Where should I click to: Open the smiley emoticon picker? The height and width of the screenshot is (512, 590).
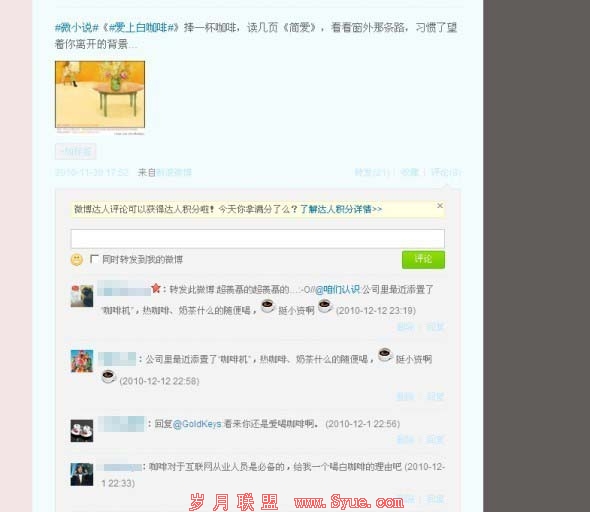[x=77, y=260]
